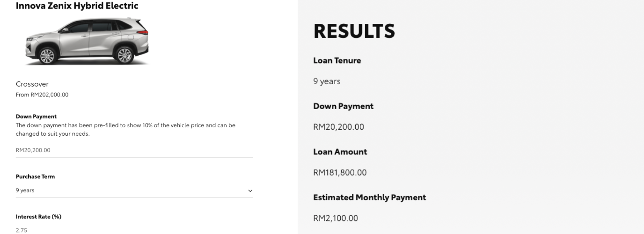644x234 pixels.
Task: Click the Loan Amount heading
Action: click(340, 152)
